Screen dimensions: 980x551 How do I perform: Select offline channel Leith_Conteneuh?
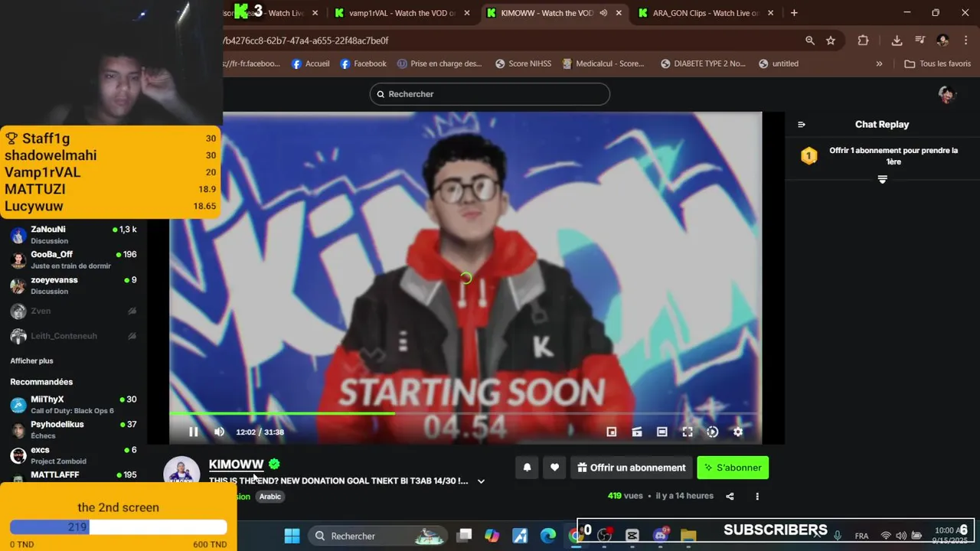pyautogui.click(x=73, y=336)
